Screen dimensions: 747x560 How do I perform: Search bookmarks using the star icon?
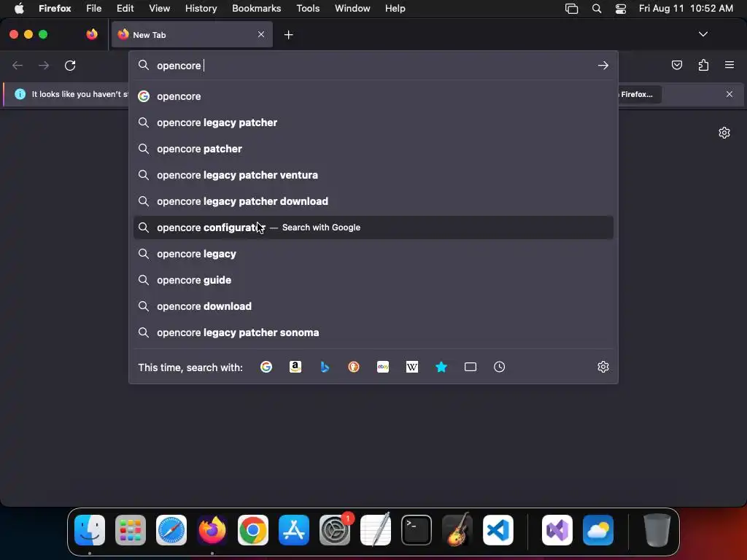coord(441,367)
